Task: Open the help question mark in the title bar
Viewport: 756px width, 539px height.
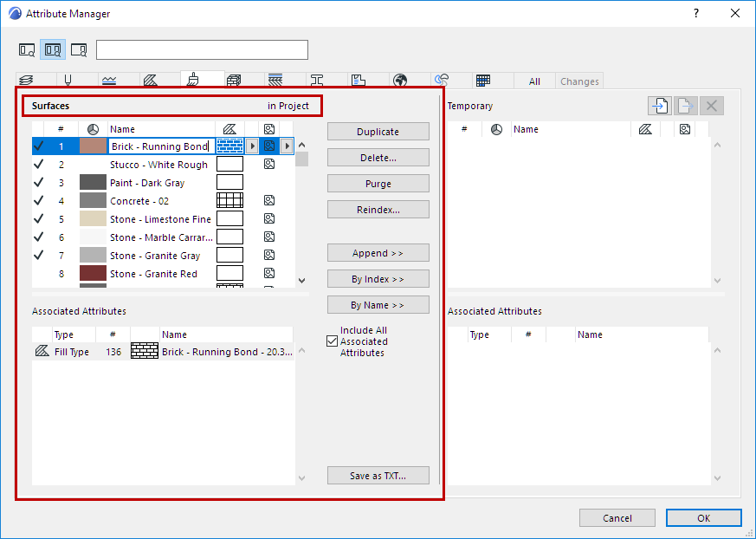Action: [x=695, y=14]
